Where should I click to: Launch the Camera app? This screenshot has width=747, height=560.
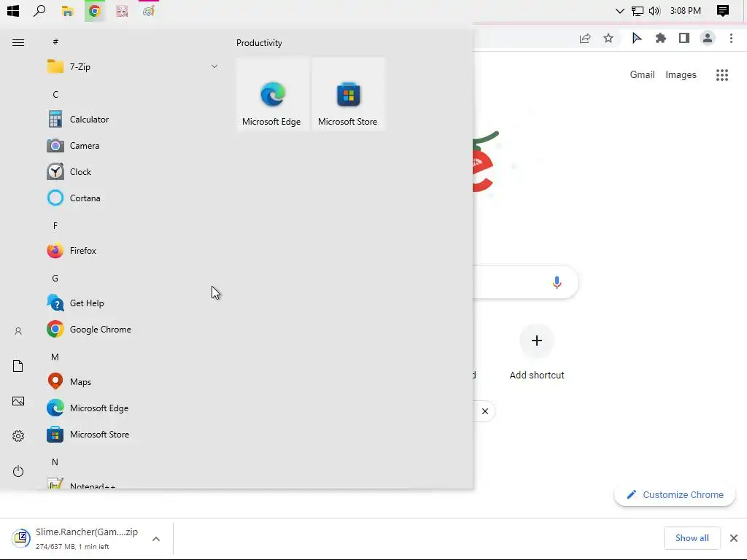(133, 146)
